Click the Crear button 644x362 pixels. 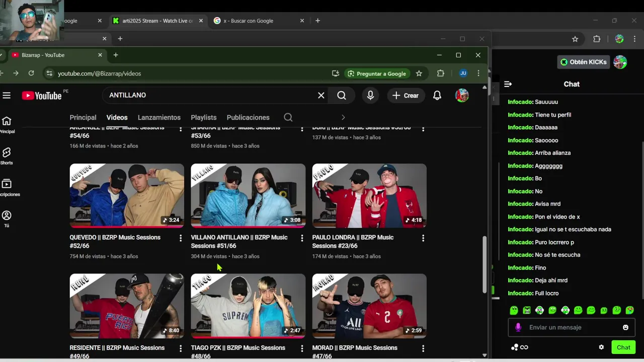point(406,96)
